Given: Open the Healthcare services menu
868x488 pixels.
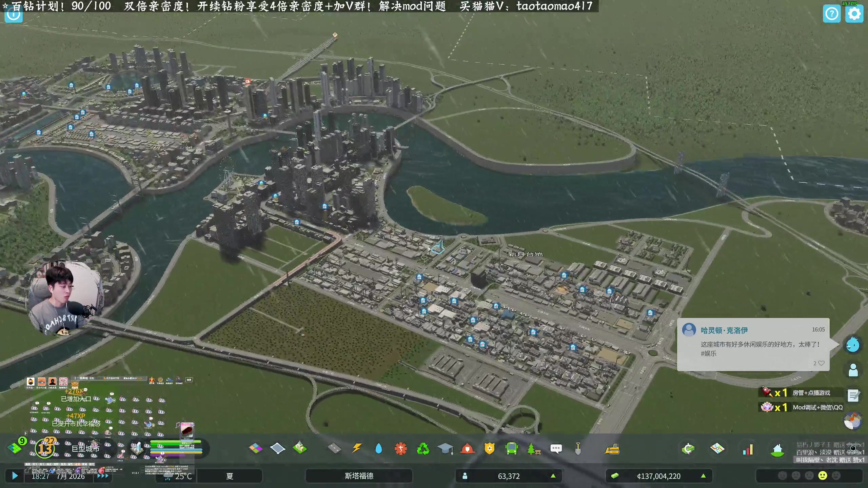Looking at the screenshot, I should [x=401, y=449].
